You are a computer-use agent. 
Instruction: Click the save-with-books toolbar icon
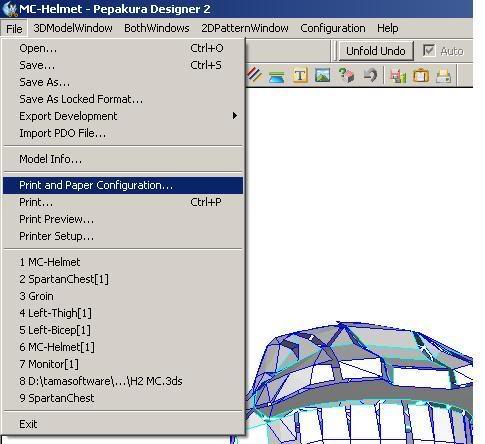coord(398,76)
